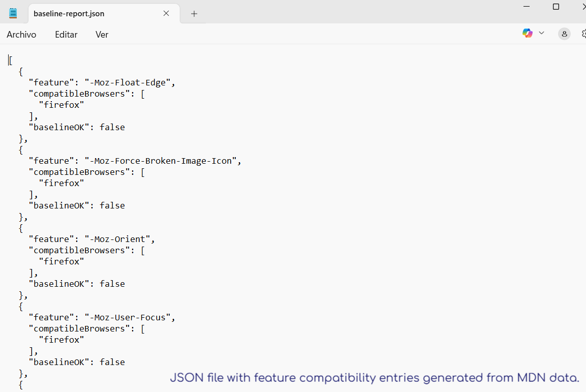Add a new tab with the plus icon

(194, 14)
